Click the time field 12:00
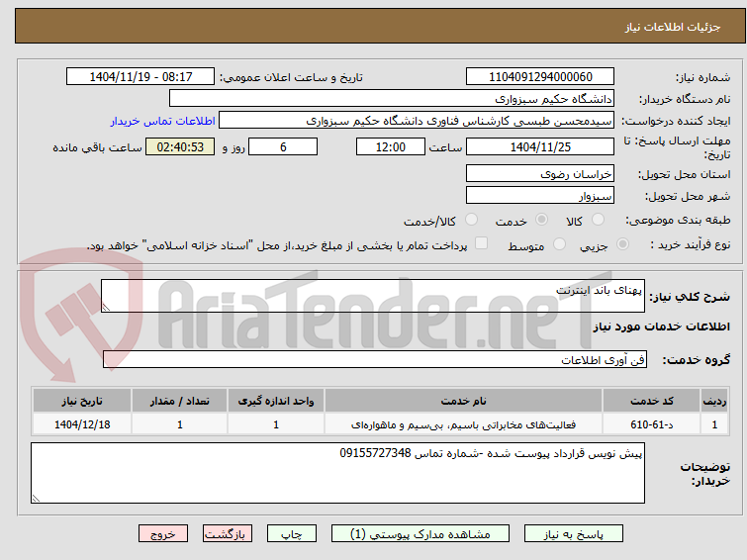The width and height of the screenshot is (747, 560). [x=391, y=146]
